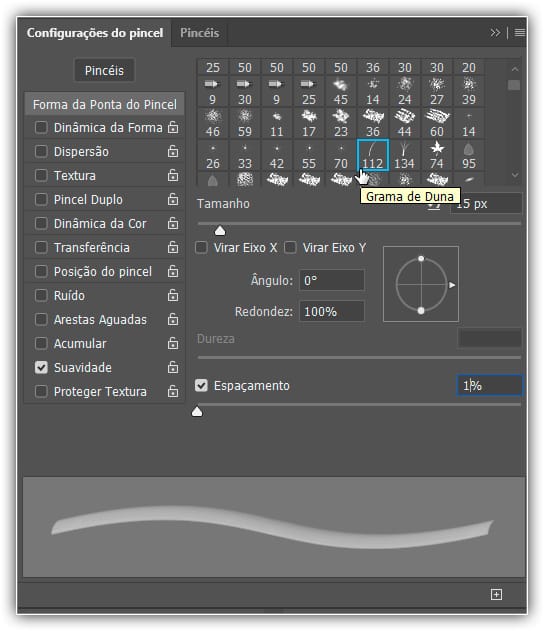Toggle the lock icon for Dinâmica da Forma
This screenshot has width=544, height=631.
[x=173, y=127]
